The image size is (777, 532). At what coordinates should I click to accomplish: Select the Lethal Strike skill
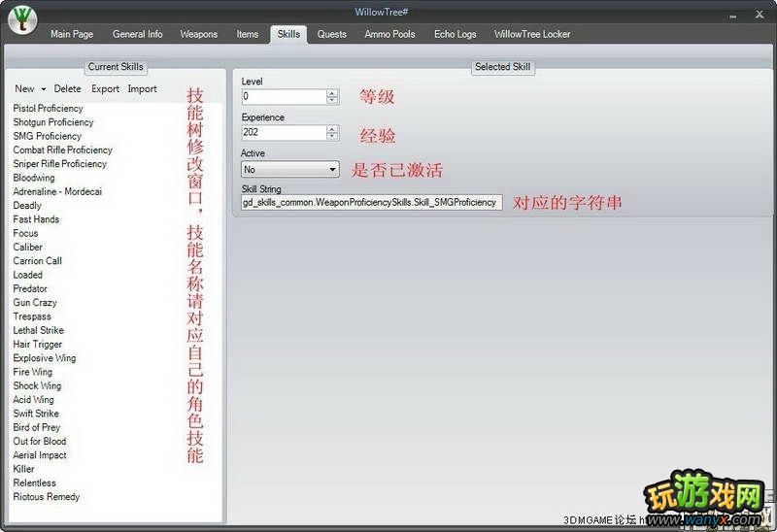(38, 330)
